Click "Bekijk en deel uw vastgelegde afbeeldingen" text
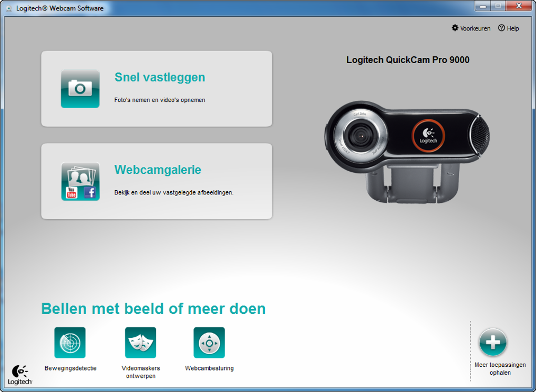 [x=173, y=192]
